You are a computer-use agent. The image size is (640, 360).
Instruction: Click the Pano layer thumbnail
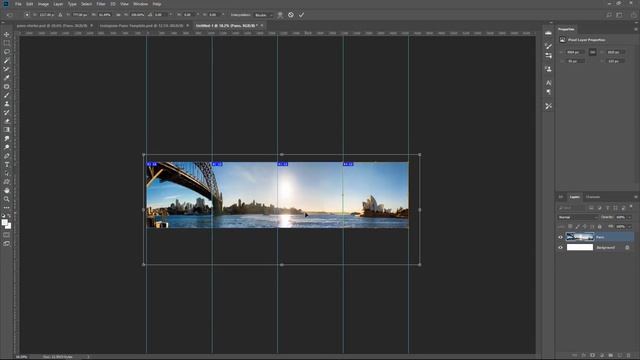[x=580, y=237]
